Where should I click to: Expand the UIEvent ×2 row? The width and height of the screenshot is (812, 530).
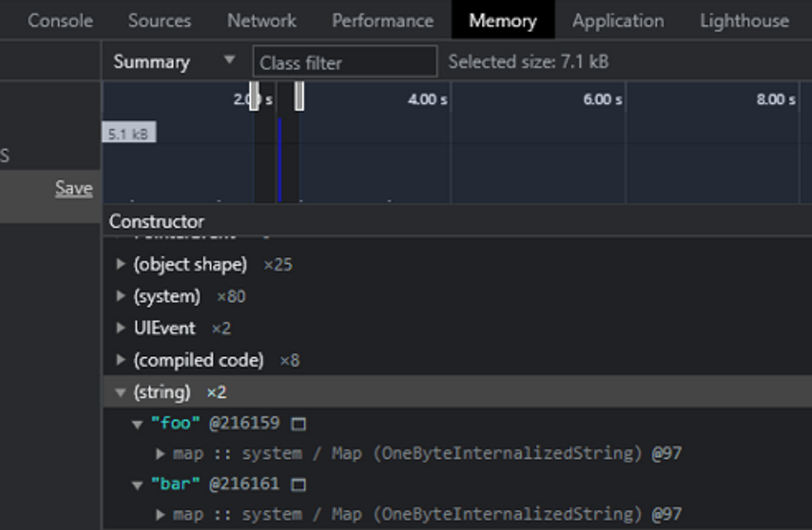120,328
